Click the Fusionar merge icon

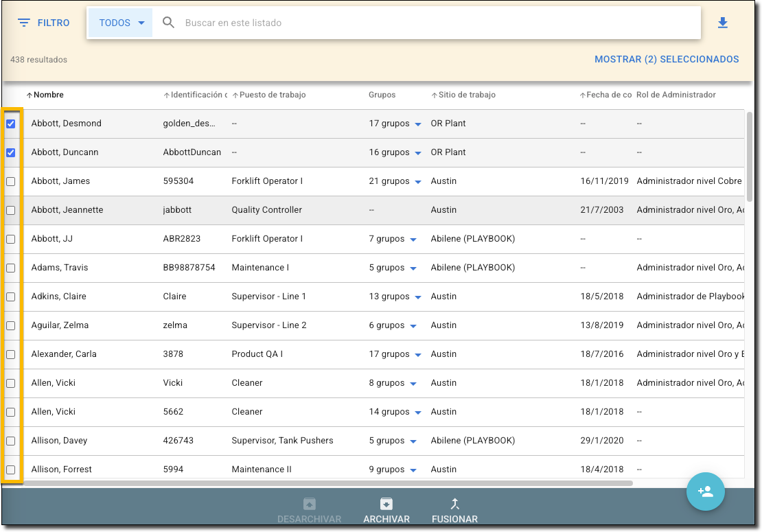(454, 504)
